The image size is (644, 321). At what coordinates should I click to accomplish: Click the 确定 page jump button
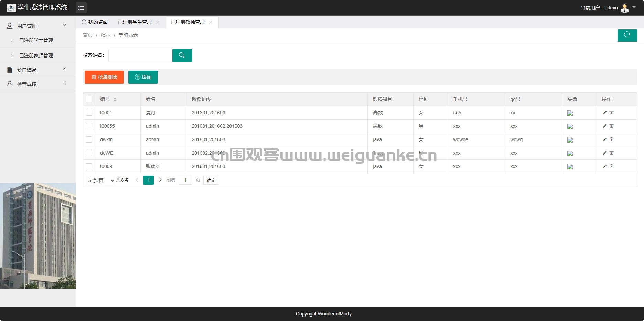pyautogui.click(x=211, y=180)
